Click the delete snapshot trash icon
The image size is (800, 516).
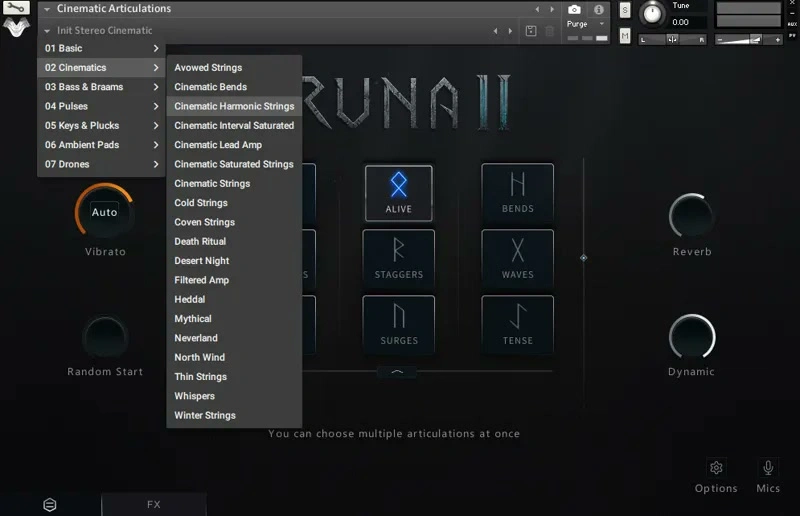549,31
